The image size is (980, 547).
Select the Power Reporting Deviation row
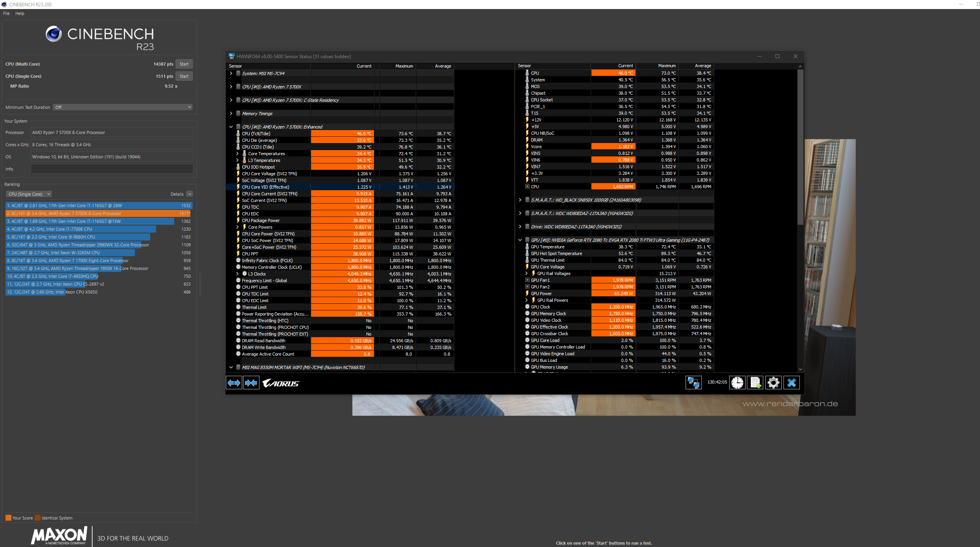click(340, 314)
